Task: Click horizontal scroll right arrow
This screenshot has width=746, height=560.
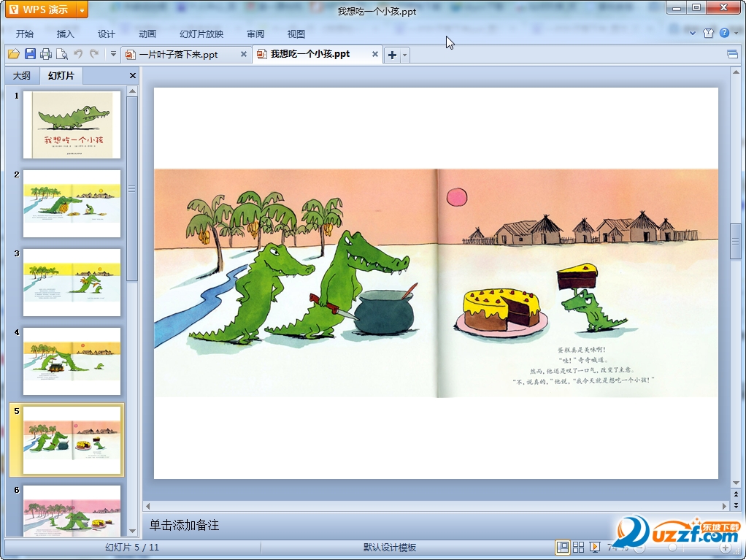Action: click(x=724, y=506)
